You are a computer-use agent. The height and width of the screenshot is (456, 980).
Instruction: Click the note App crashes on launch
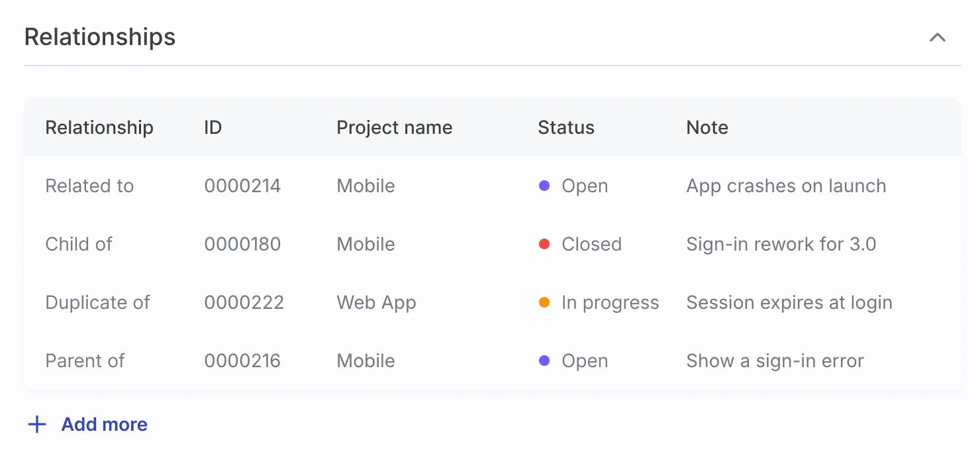[x=786, y=186]
